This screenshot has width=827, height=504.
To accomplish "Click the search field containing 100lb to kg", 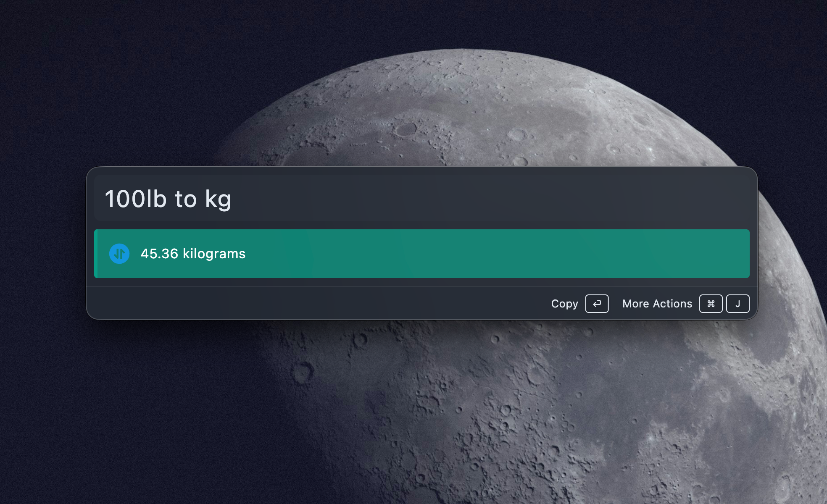I will coord(421,199).
